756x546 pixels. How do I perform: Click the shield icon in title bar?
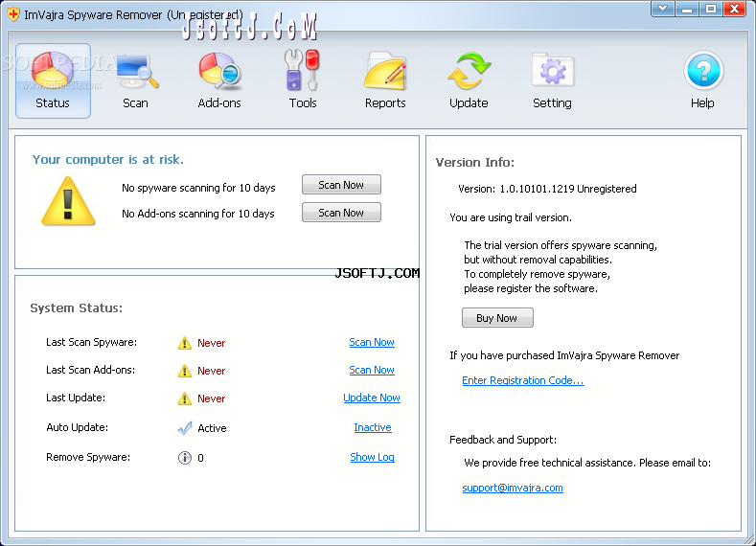point(13,14)
